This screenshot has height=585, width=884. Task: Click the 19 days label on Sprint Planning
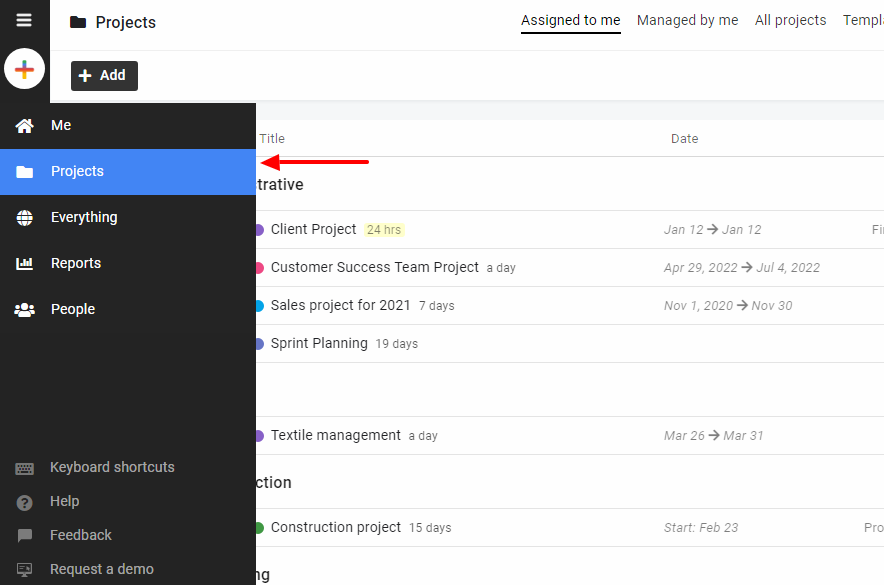397,344
